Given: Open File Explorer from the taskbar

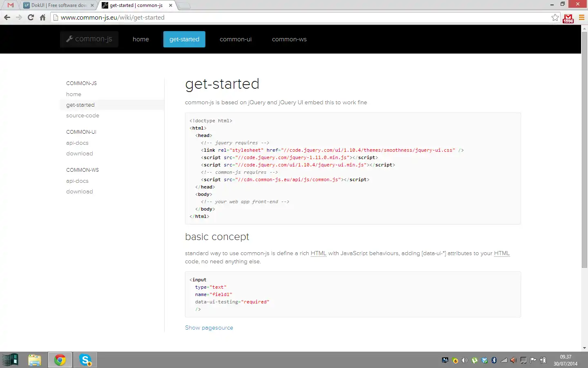Looking at the screenshot, I should click(35, 360).
